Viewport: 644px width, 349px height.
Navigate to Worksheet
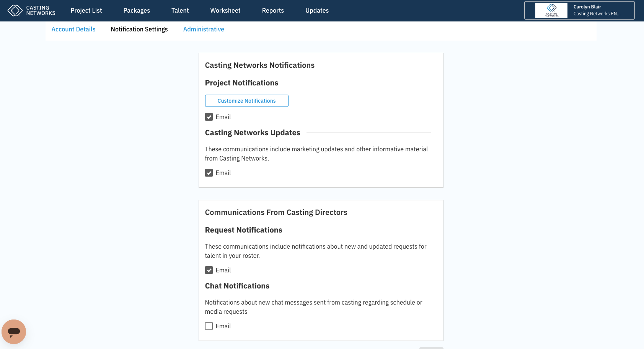tap(225, 10)
